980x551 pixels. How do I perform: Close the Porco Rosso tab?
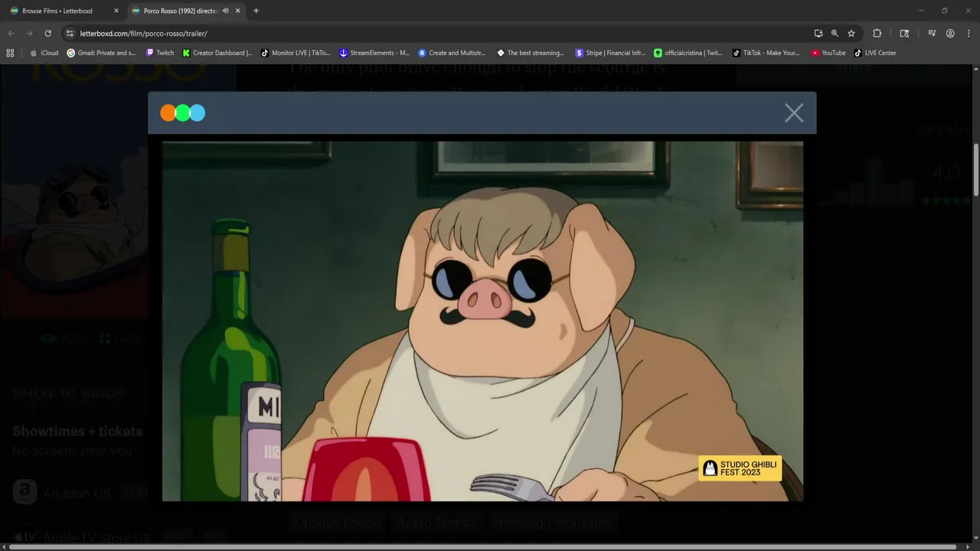tap(237, 11)
